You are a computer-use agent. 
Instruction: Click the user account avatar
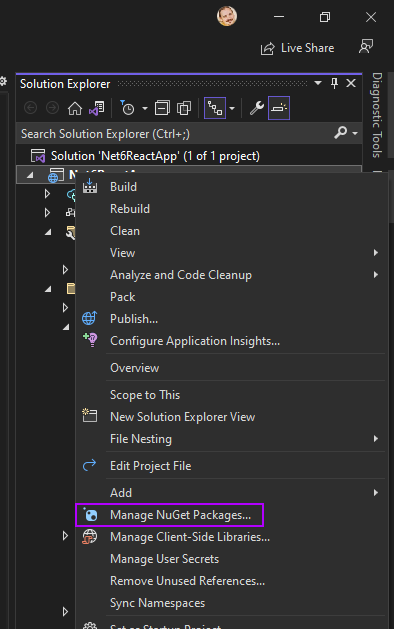coord(227,16)
